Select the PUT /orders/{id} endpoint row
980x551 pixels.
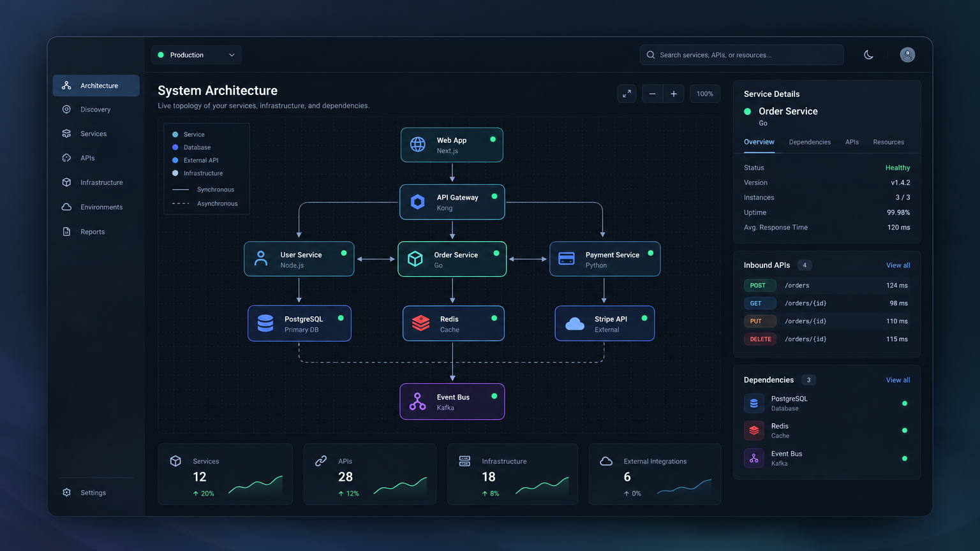coord(826,321)
